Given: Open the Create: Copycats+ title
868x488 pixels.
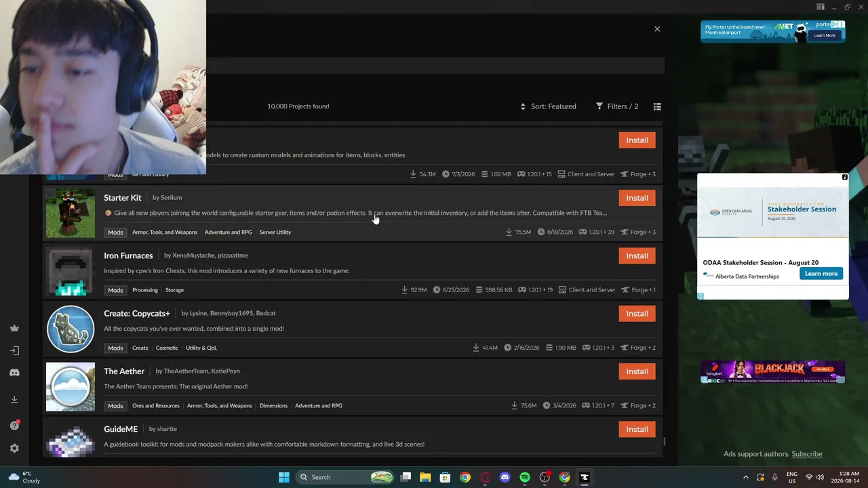Looking at the screenshot, I should click(x=137, y=314).
